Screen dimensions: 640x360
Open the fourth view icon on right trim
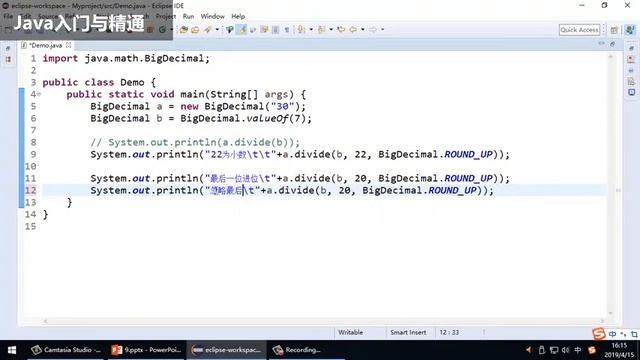pyautogui.click(x=631, y=82)
